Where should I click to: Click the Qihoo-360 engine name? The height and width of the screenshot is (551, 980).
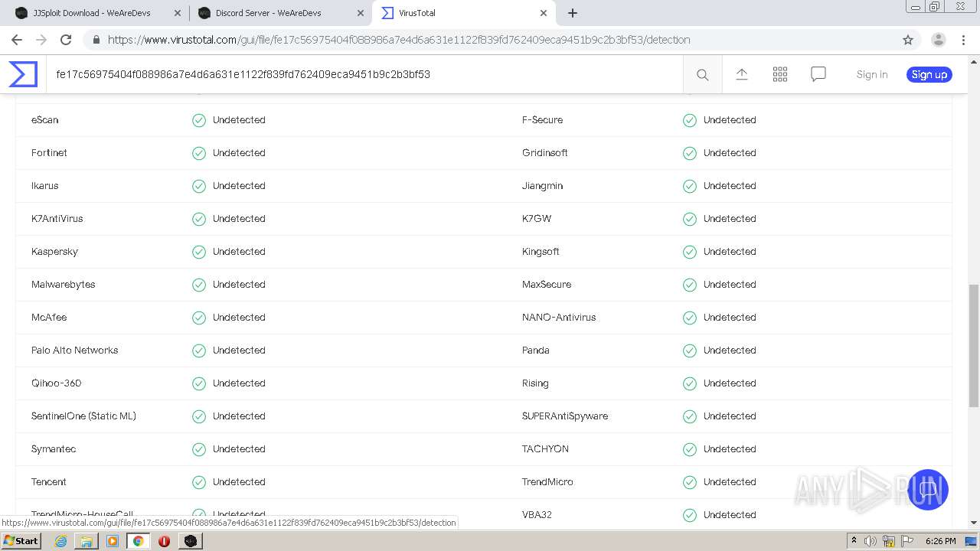[57, 383]
